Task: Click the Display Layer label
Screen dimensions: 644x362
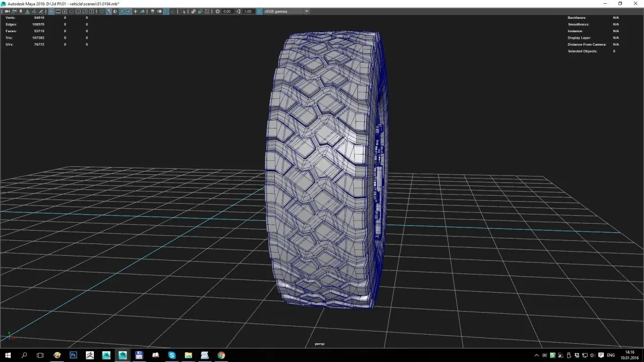Action: click(x=580, y=38)
